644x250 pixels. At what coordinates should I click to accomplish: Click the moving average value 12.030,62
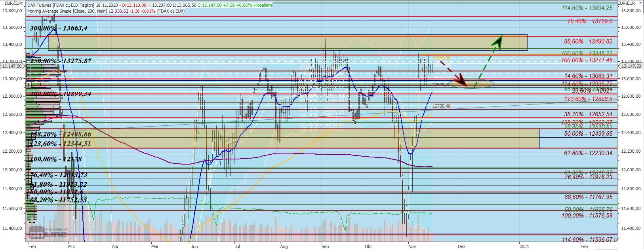[x=118, y=11]
